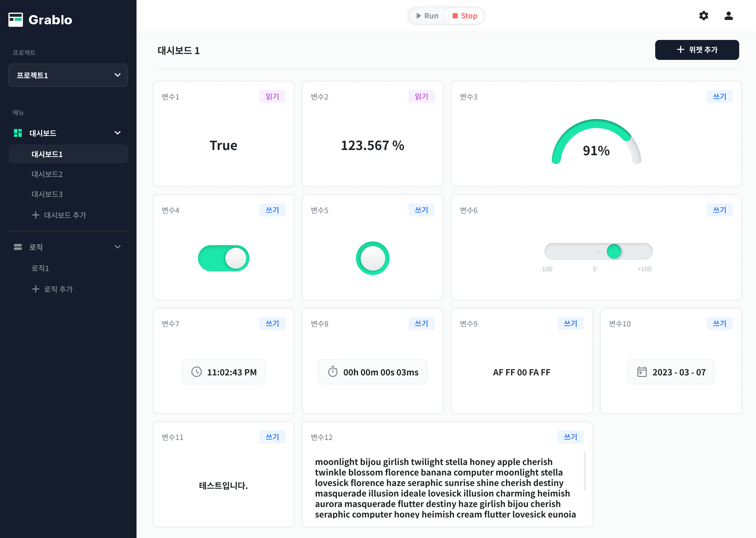Viewport: 756px width, 538px height.
Task: Click the clock icon in 변수7
Action: click(197, 372)
